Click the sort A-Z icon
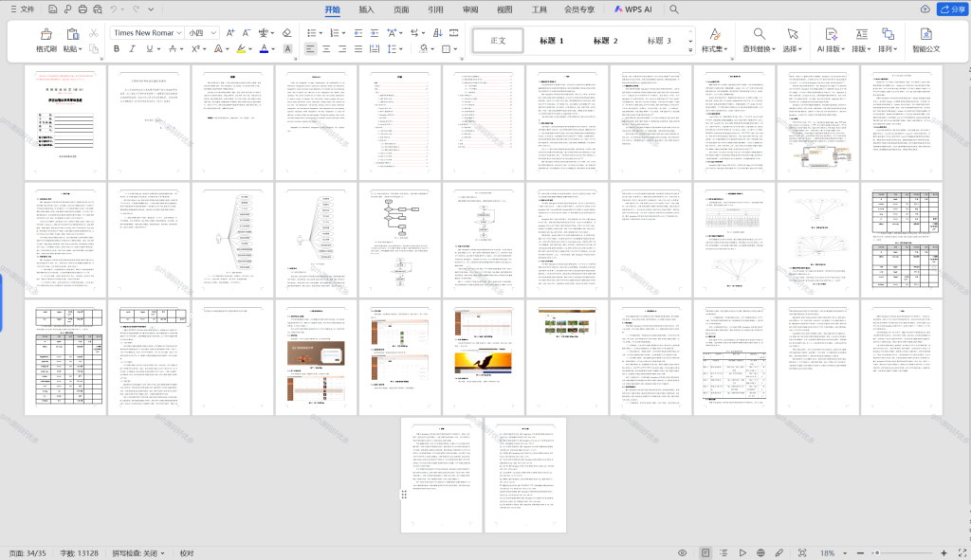Screen dimensions: 971x560 (438, 33)
